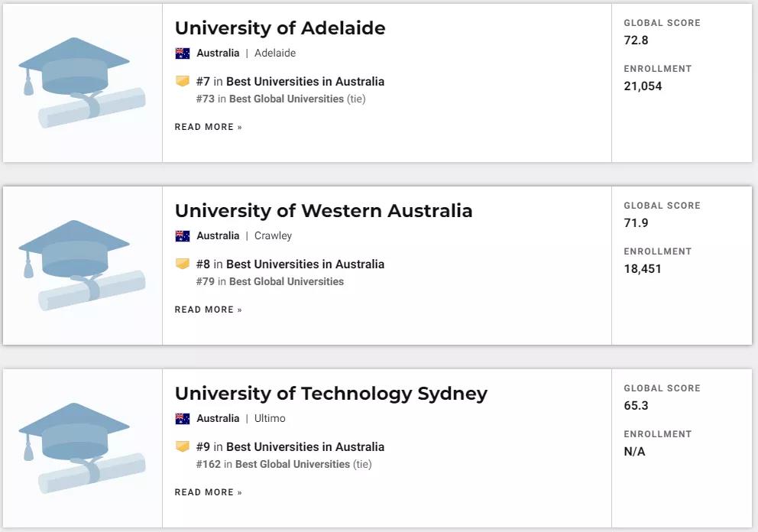
Task: Open #7 in Best Universities in Australia link
Action: click(x=290, y=81)
